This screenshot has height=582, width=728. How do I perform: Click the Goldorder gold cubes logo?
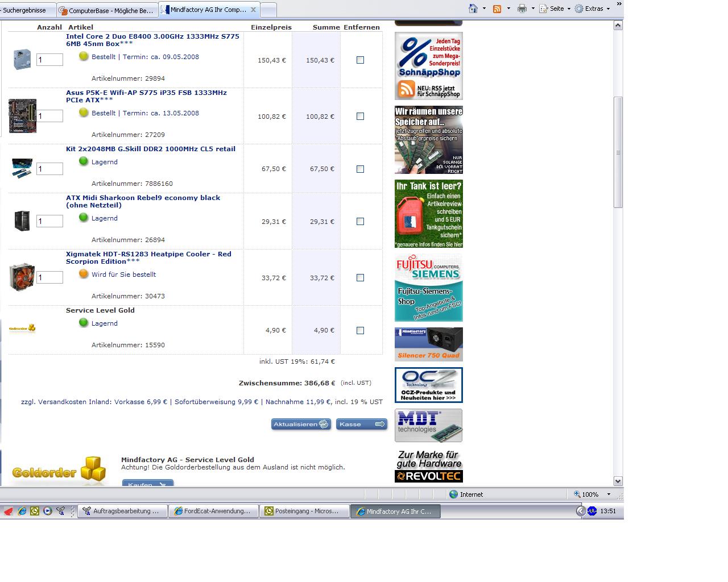click(59, 471)
